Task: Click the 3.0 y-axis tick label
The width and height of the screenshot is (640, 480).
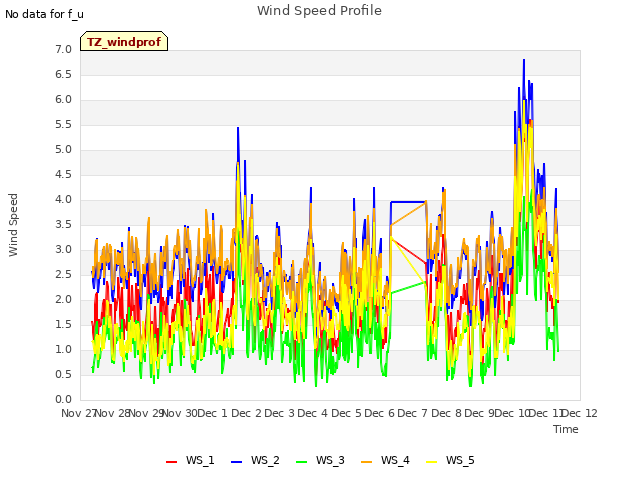Action: pos(63,249)
